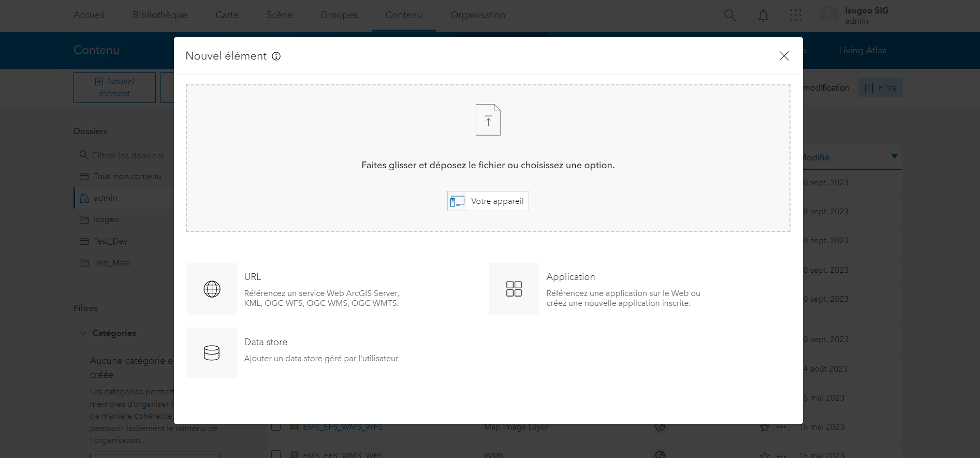Click the file upload icon in drop zone
The width and height of the screenshot is (980, 458).
click(488, 120)
